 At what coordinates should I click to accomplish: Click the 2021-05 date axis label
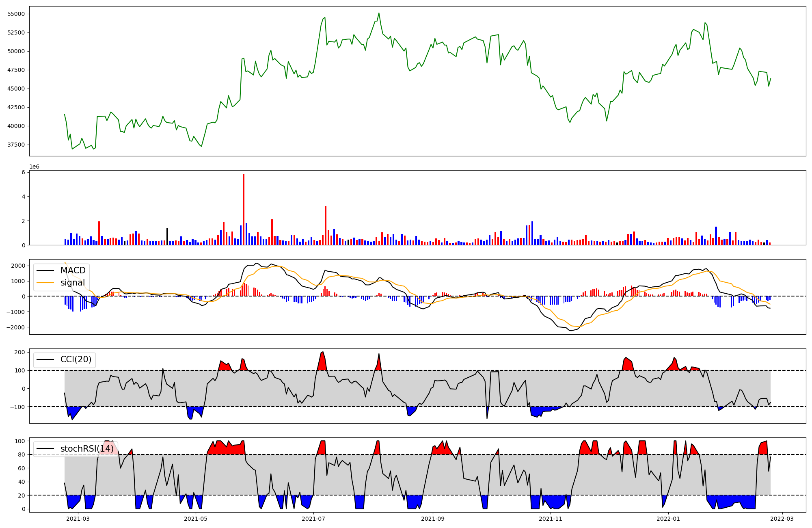tap(196, 519)
